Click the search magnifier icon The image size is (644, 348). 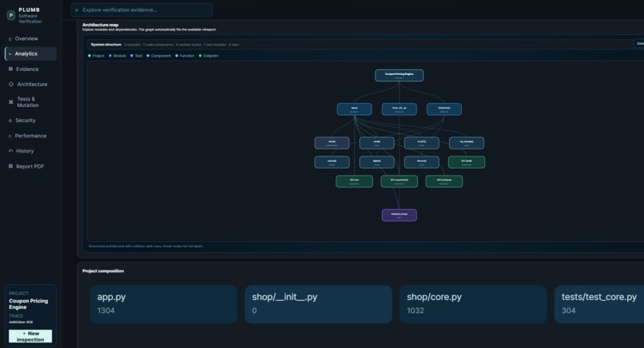pos(77,10)
